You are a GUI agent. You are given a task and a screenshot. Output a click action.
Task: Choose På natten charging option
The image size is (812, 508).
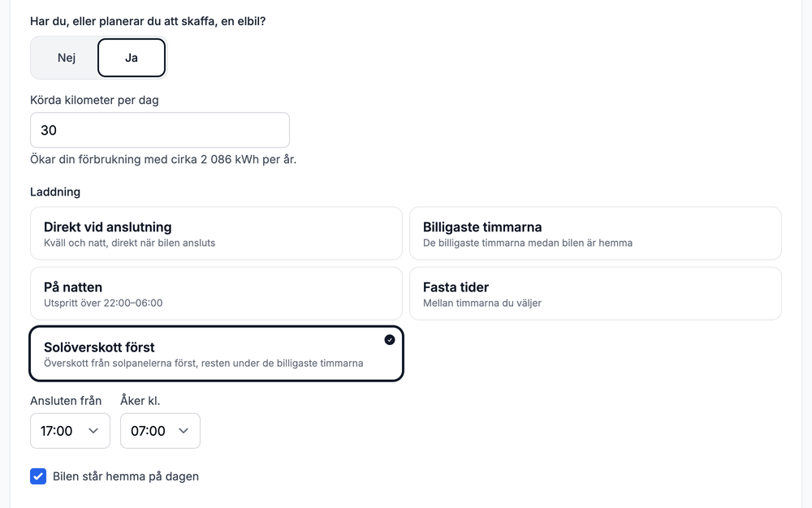click(x=216, y=293)
